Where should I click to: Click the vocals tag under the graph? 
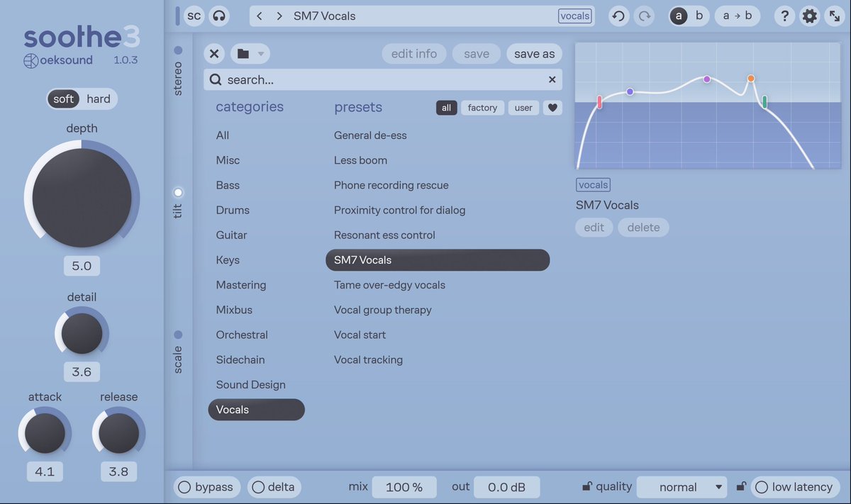pos(593,185)
